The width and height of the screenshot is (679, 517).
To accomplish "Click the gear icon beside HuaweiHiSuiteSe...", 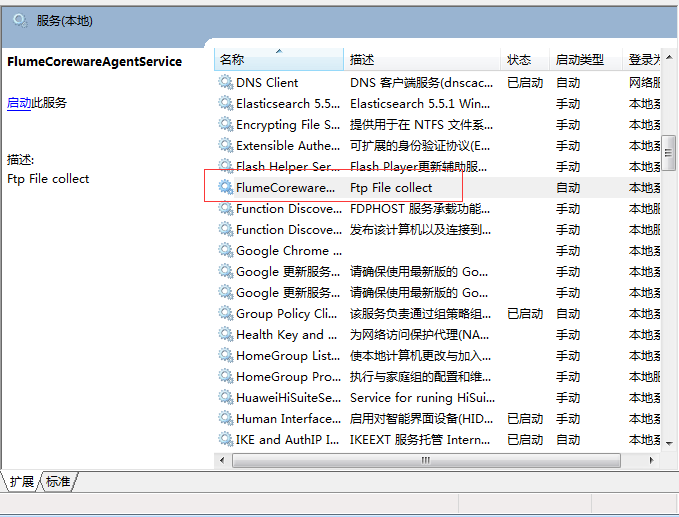I will pyautogui.click(x=226, y=397).
